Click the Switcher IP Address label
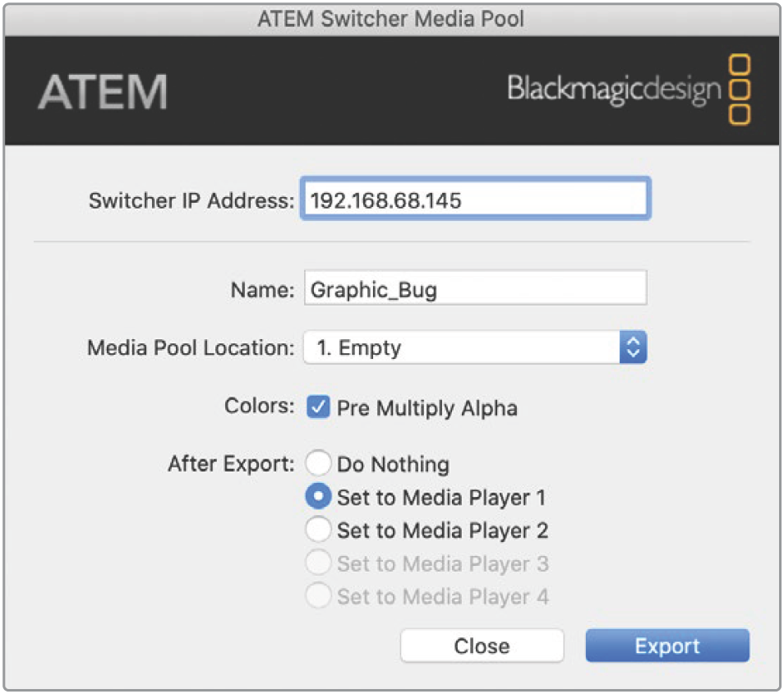Image resolution: width=784 pixels, height=694 pixels. (x=191, y=200)
